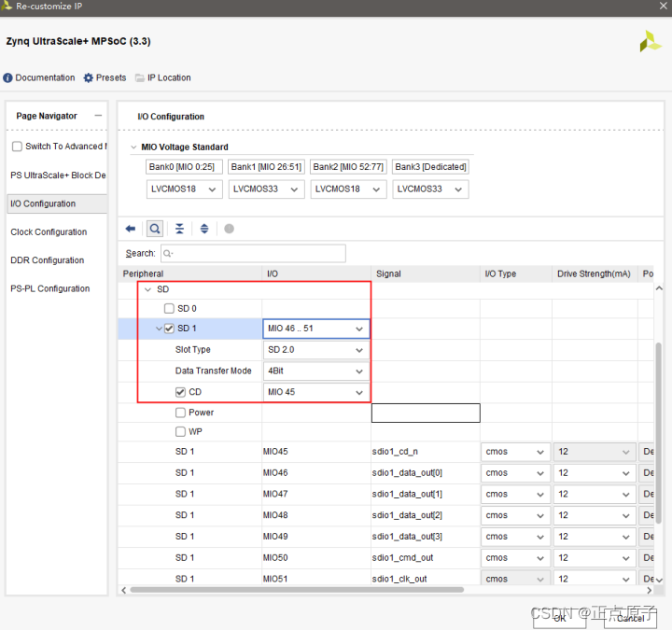Image resolution: width=672 pixels, height=630 pixels.
Task: Click the I/O Type column header
Action: 515,273
